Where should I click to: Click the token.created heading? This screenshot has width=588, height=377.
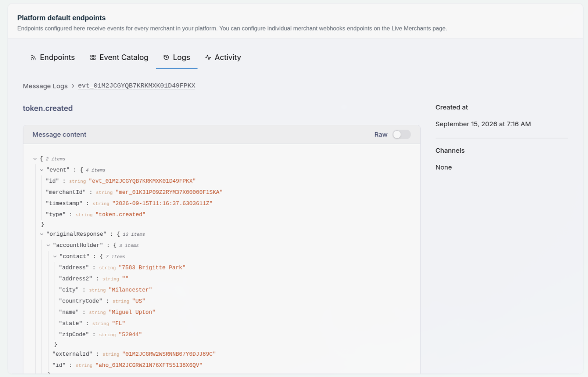tap(48, 108)
